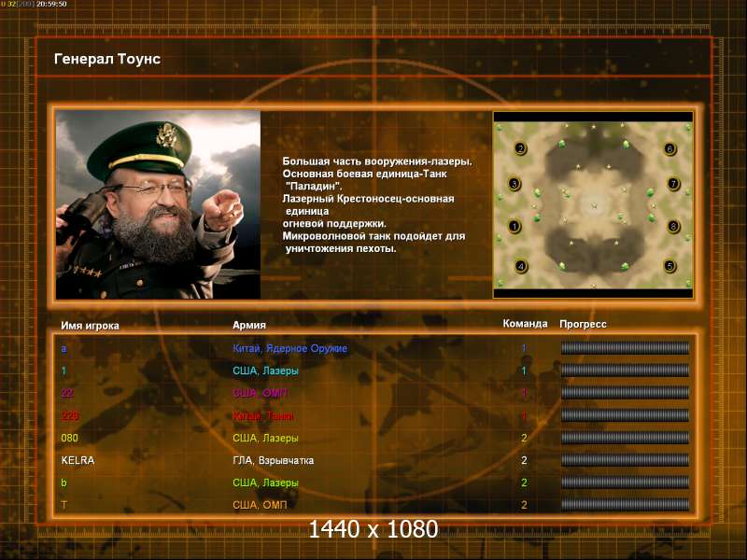Click the 'Армия' column header
This screenshot has width=747, height=560.
click(x=249, y=325)
